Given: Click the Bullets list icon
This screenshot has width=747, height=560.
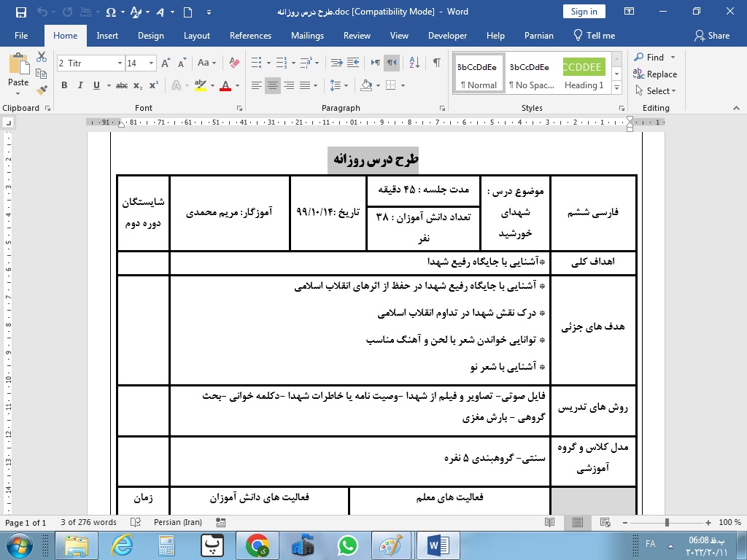Looking at the screenshot, I should (256, 63).
